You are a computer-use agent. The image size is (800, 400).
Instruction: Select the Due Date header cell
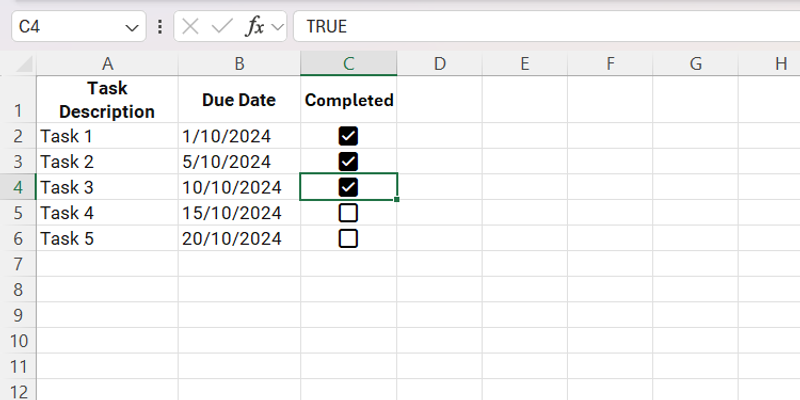(239, 100)
